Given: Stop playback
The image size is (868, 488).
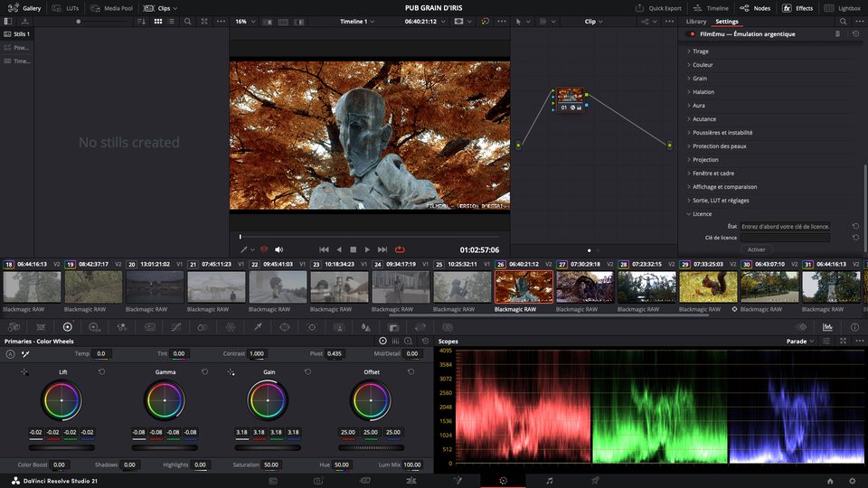Looking at the screenshot, I should point(354,249).
